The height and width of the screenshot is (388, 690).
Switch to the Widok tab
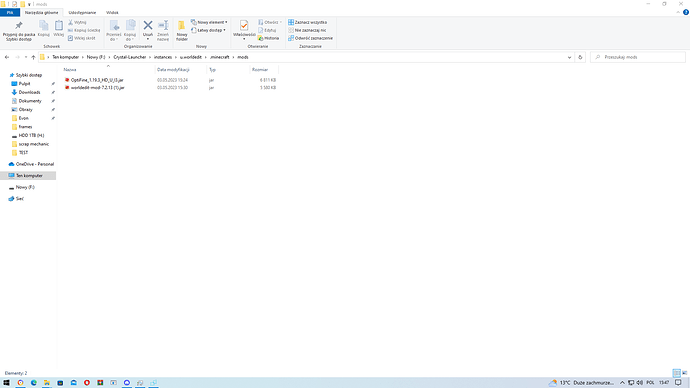(x=112, y=13)
